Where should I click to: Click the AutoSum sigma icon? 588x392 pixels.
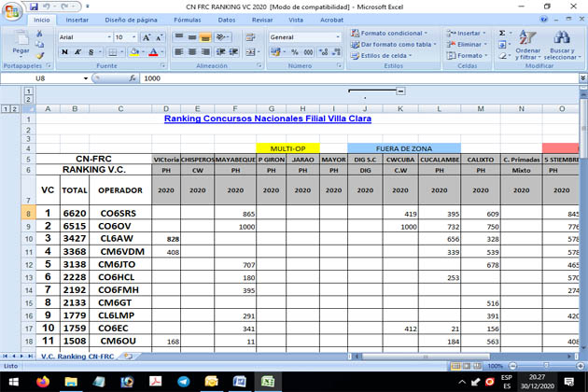coord(502,33)
